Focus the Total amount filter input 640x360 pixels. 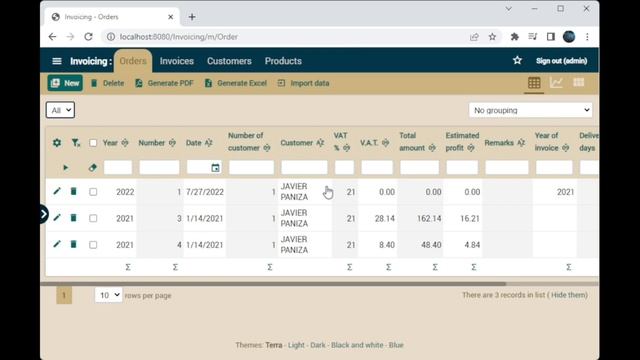[x=420, y=168]
